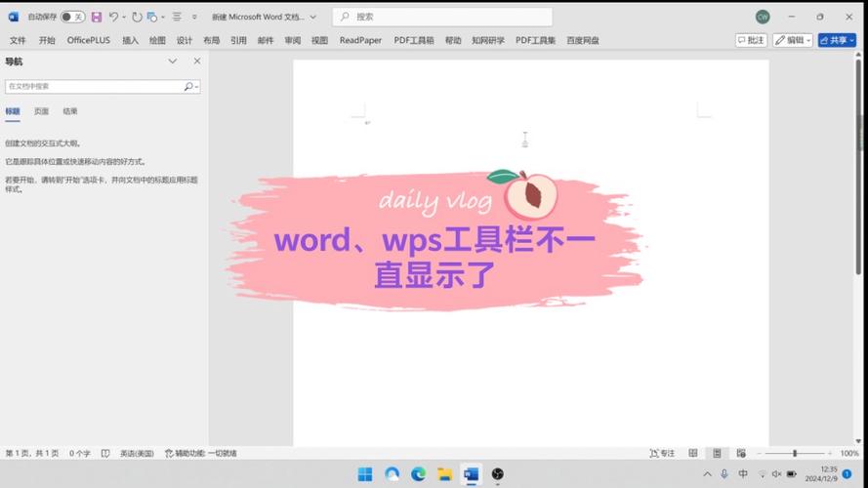Open the 帮助 tab
This screenshot has width=868, height=488.
[453, 40]
